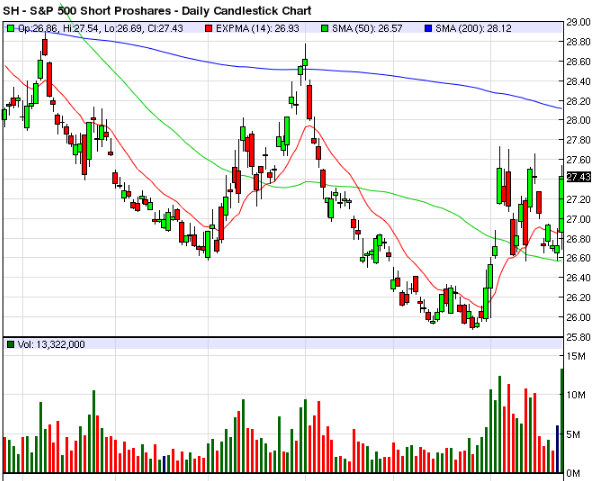This screenshot has width=594, height=481.
Task: Click the 25.80 price axis label
Action: (x=578, y=337)
